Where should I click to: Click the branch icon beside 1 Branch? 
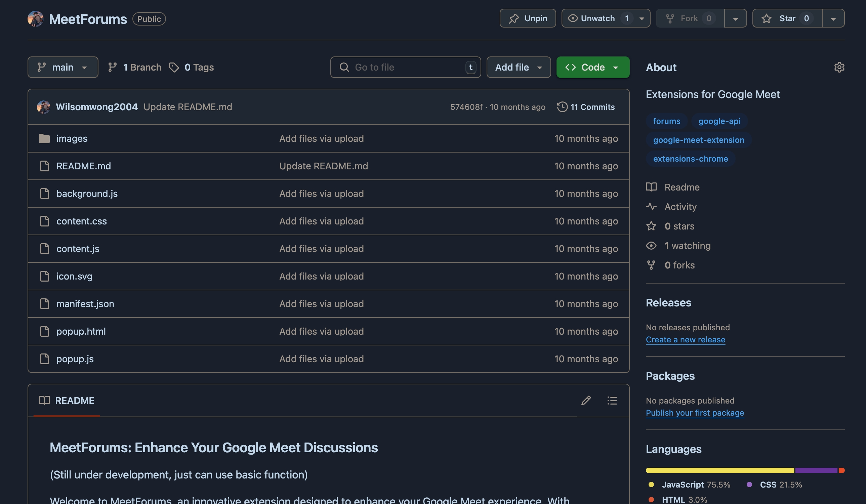pos(112,67)
